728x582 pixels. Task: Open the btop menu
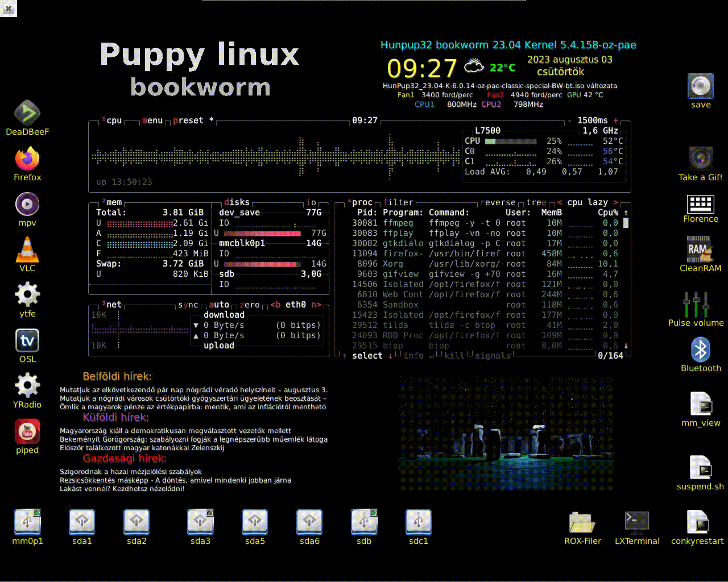[x=152, y=120]
